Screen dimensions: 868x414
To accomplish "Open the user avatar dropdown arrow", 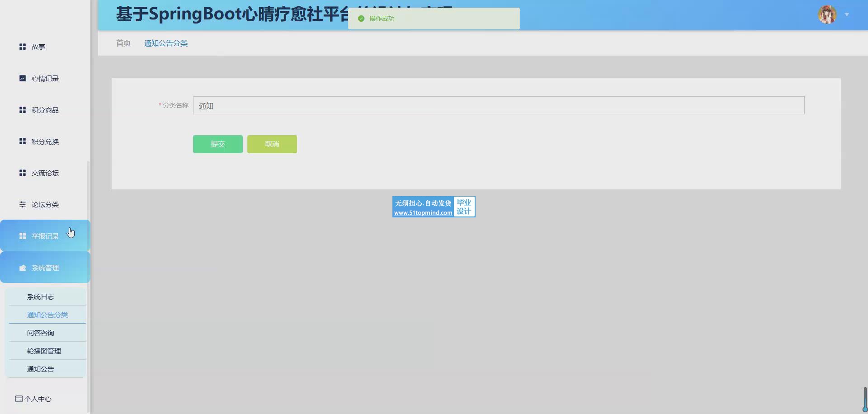I will coord(847,15).
